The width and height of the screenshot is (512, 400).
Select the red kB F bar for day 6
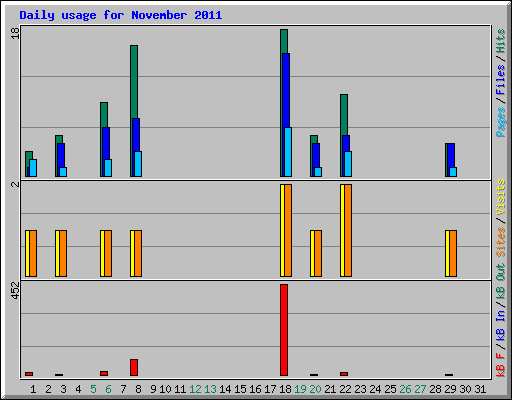coord(104,373)
